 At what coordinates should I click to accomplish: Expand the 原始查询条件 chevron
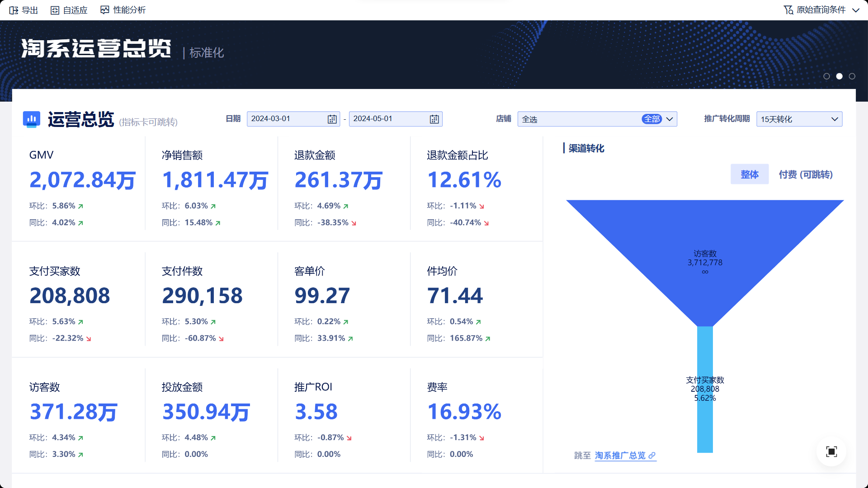(855, 10)
